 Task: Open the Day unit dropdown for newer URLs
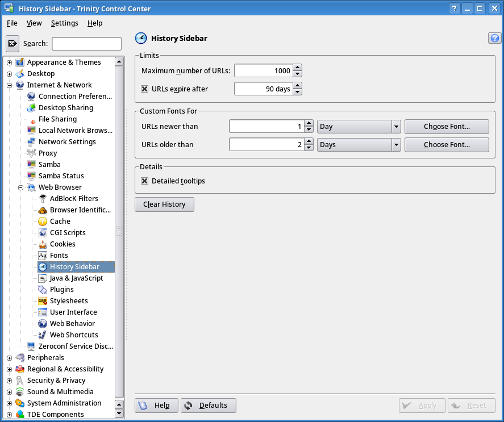point(359,126)
